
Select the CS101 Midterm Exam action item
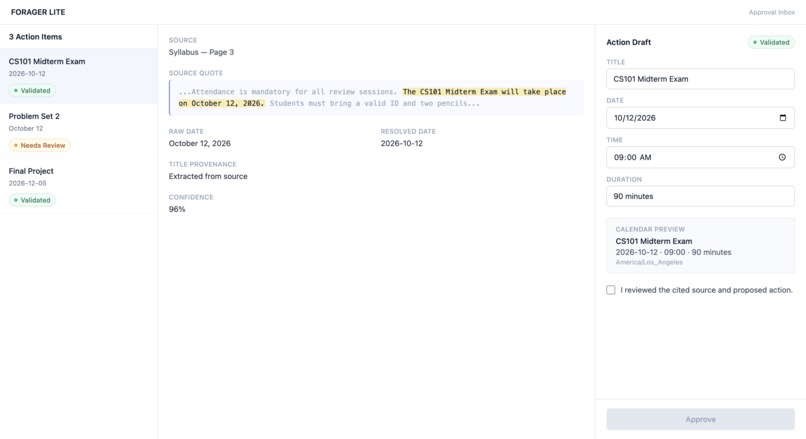tap(79, 76)
